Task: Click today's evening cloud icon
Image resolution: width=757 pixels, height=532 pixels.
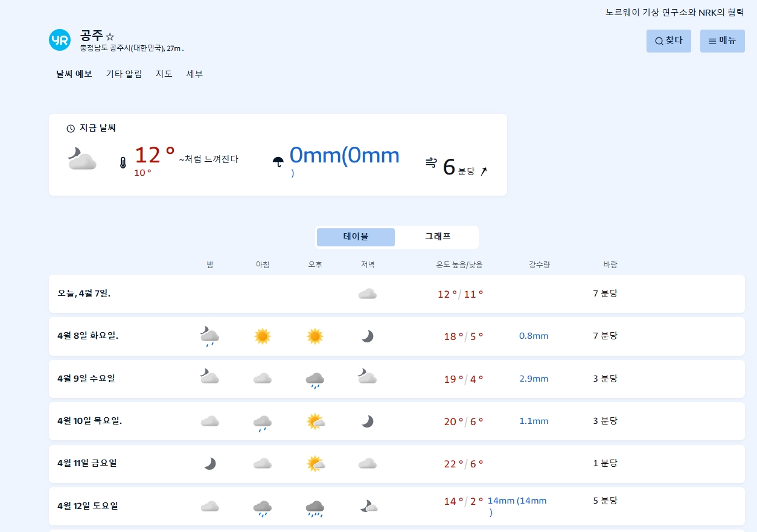Action: click(367, 294)
